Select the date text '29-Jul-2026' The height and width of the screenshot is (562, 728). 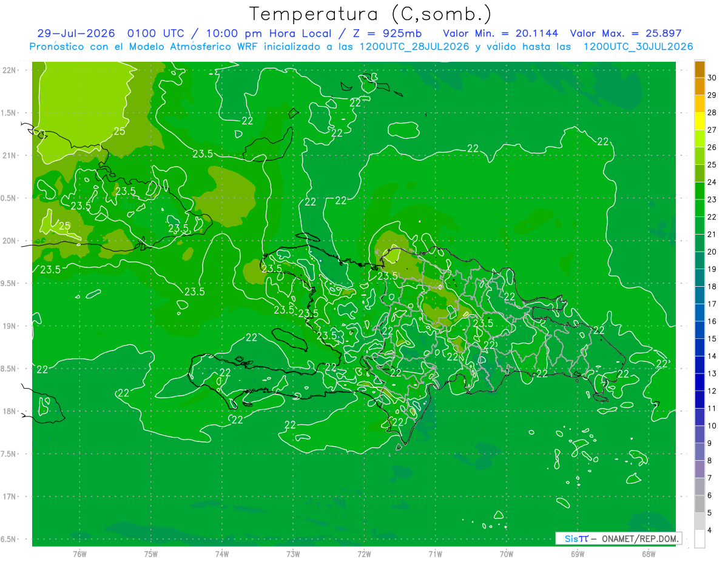point(76,33)
